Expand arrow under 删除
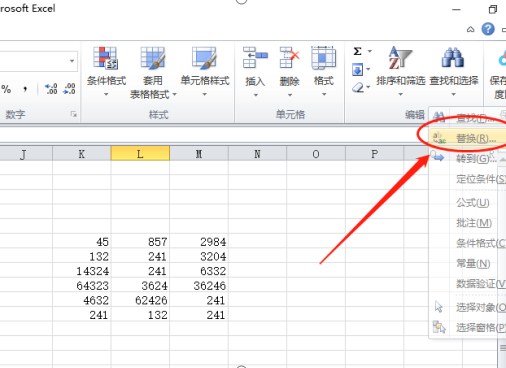The height and width of the screenshot is (368, 506). tap(290, 95)
